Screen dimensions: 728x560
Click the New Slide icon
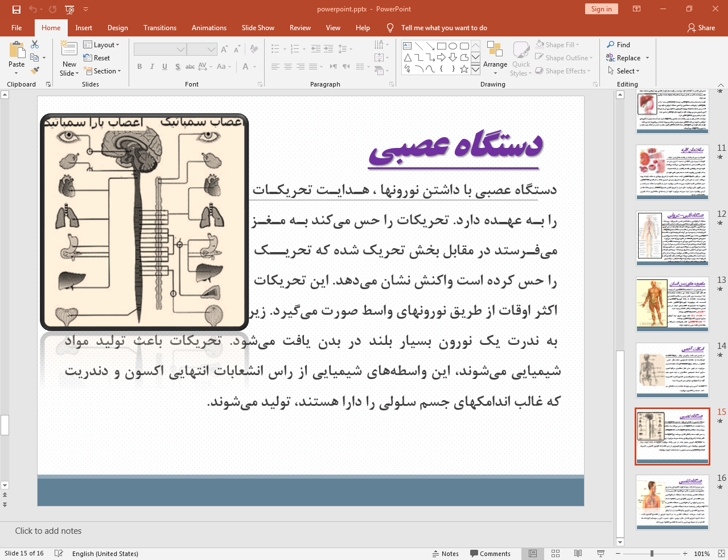pos(69,49)
